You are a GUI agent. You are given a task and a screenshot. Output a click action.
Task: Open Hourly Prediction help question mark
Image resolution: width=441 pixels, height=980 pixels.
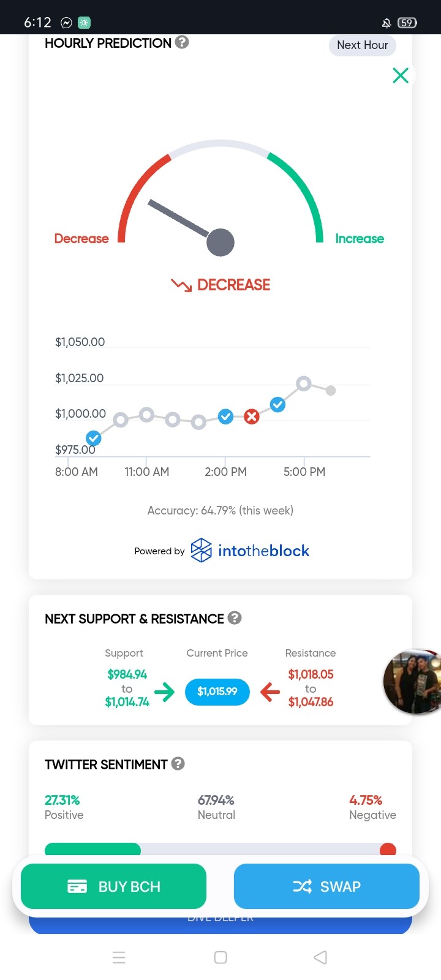(182, 42)
